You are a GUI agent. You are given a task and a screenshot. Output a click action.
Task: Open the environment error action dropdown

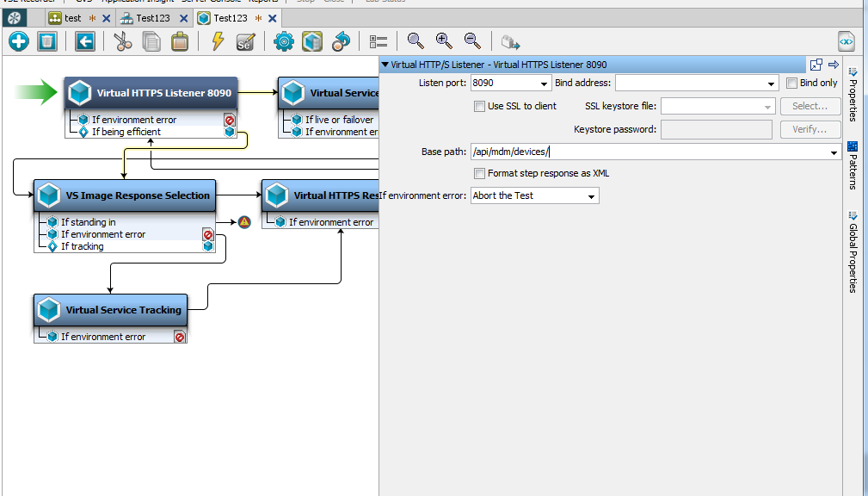(591, 195)
